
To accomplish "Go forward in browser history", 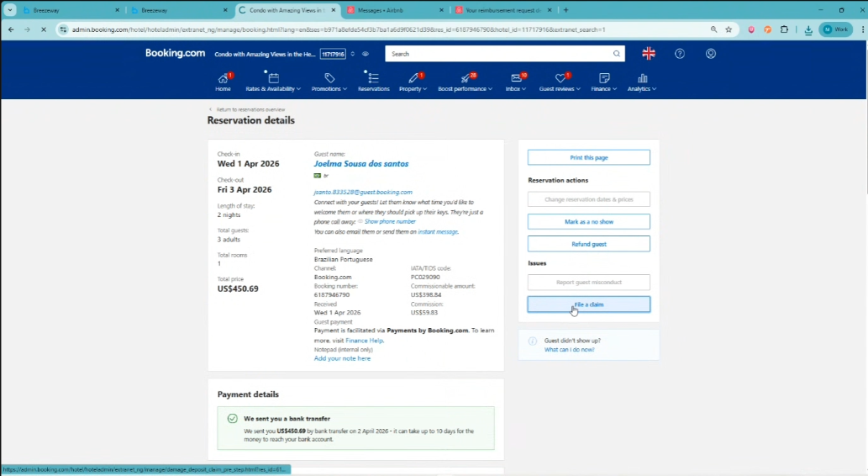I will pos(27,29).
